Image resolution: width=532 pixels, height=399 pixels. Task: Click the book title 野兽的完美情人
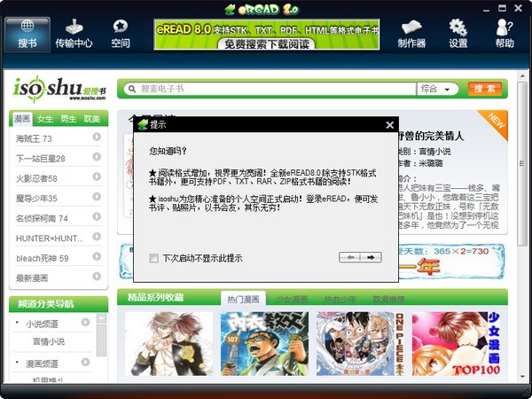coord(431,137)
